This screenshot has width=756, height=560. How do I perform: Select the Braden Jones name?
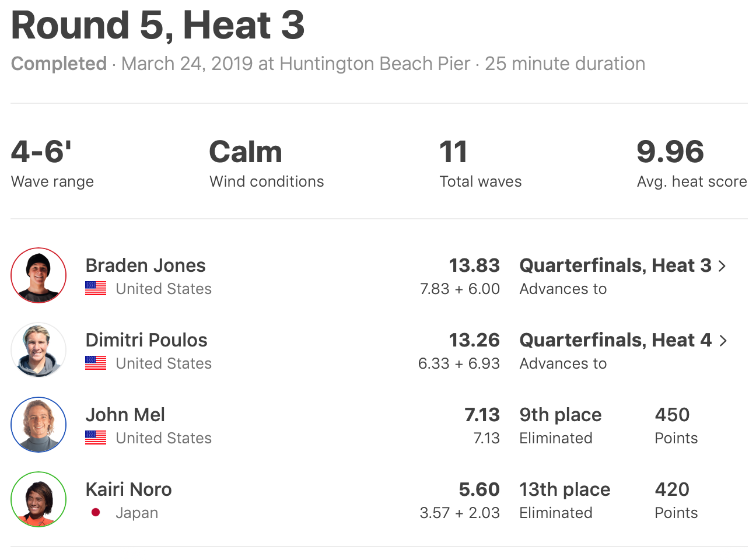coord(145,265)
